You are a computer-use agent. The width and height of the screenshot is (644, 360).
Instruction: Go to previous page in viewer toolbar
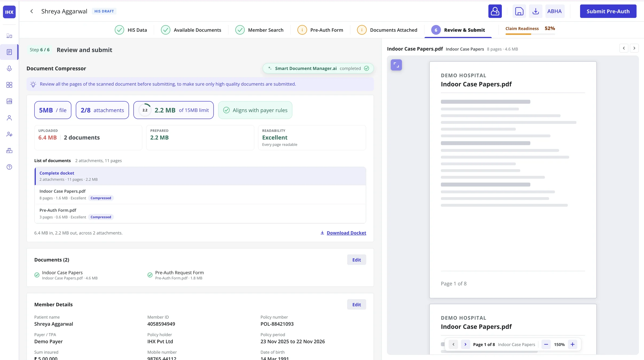coord(453,344)
